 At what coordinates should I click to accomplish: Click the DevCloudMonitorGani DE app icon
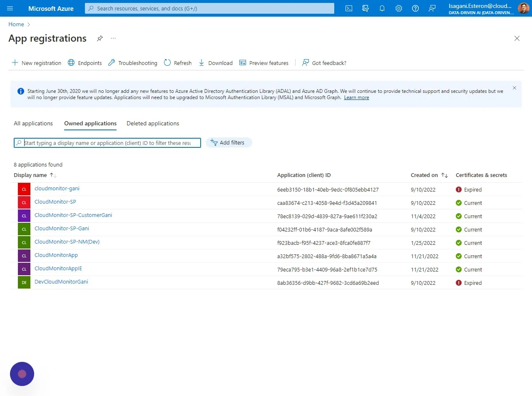click(24, 282)
